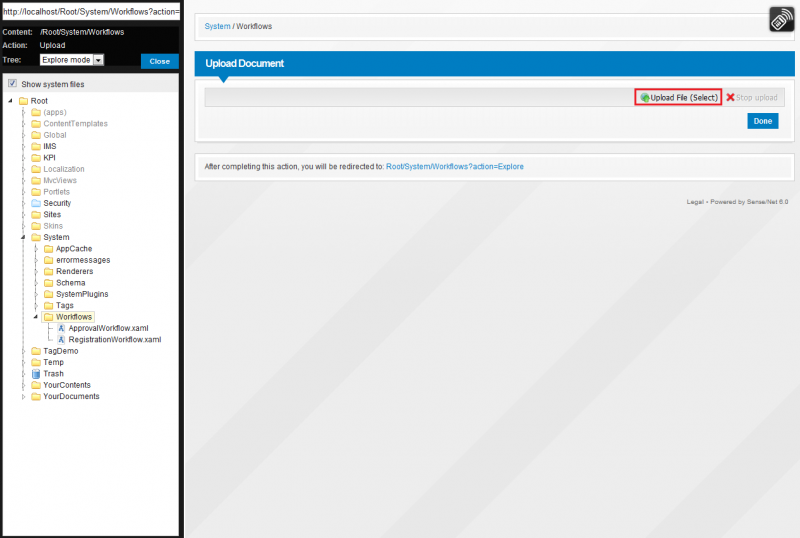800x538 pixels.
Task: Toggle the Show system files checkbox
Action: click(12, 83)
